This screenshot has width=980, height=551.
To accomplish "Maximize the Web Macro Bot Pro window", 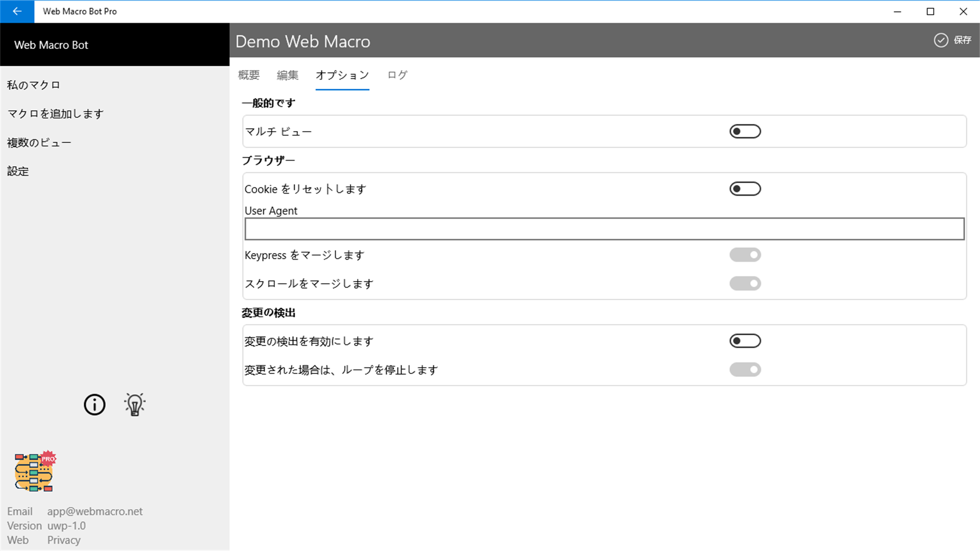I will coord(930,11).
